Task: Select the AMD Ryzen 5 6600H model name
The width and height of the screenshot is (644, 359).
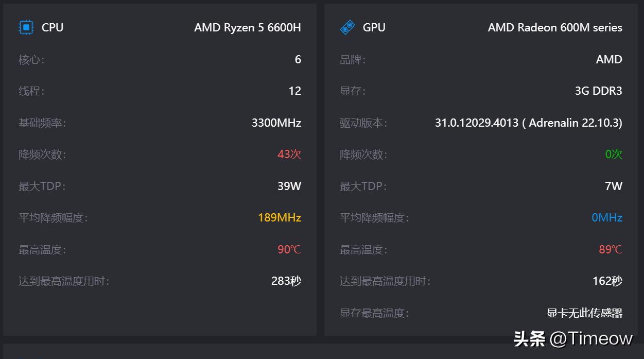Action: click(247, 27)
